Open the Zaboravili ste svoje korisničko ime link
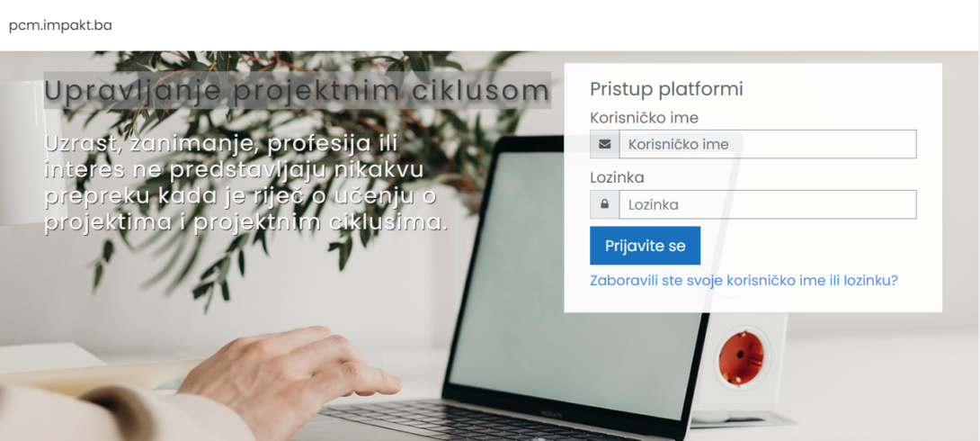This screenshot has width=980, height=441. [744, 280]
